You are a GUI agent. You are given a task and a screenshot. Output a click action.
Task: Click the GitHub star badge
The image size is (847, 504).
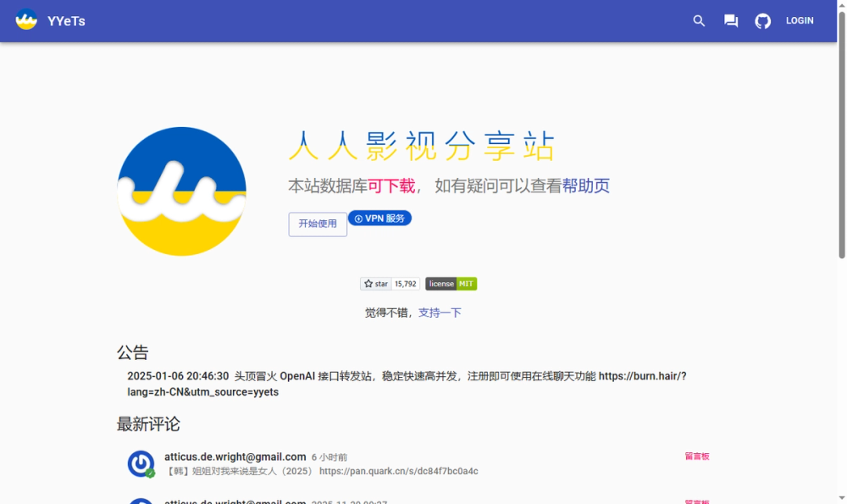pyautogui.click(x=376, y=284)
